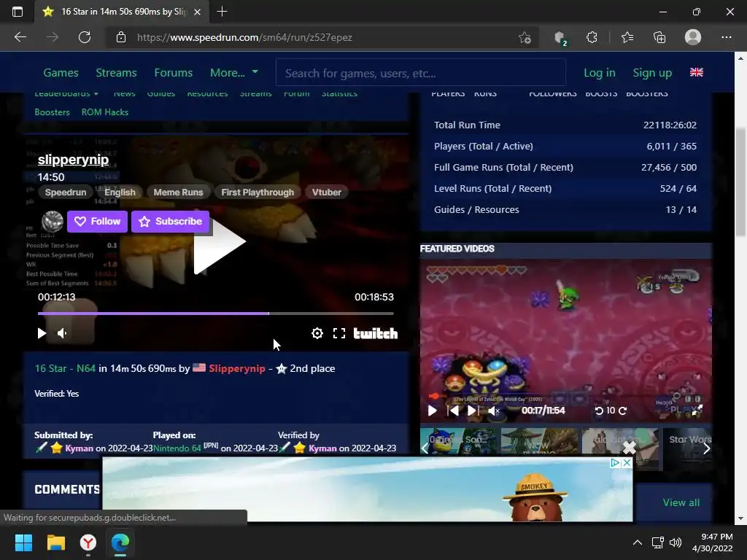Click View all link

(x=681, y=503)
